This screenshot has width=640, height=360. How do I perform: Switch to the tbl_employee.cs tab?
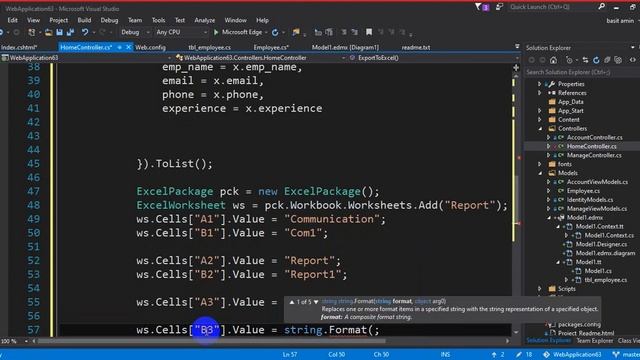click(209, 47)
